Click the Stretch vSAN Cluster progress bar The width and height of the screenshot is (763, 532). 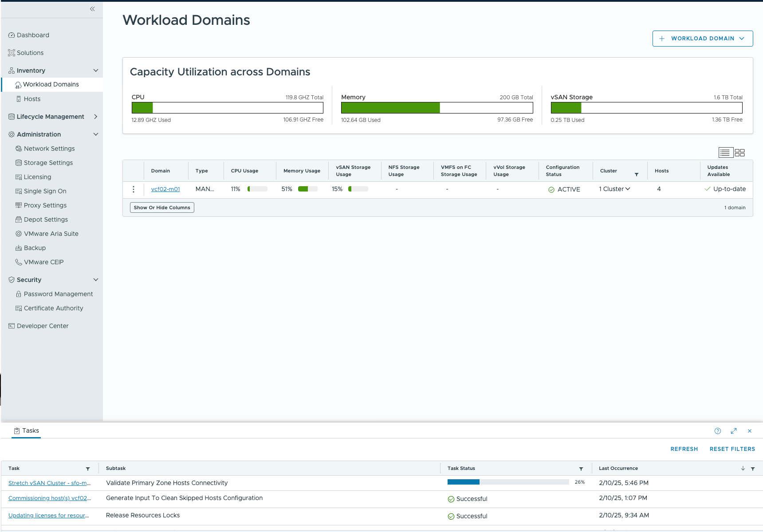[x=508, y=482]
